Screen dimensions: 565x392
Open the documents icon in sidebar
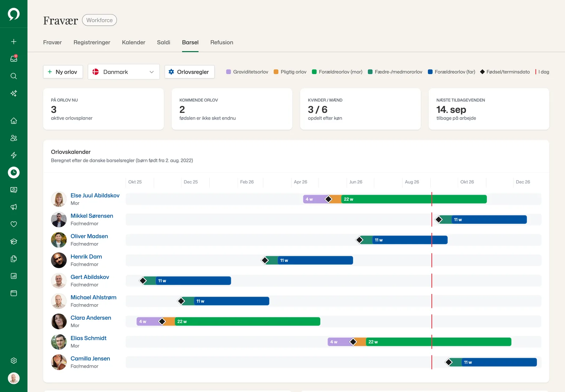(x=14, y=259)
